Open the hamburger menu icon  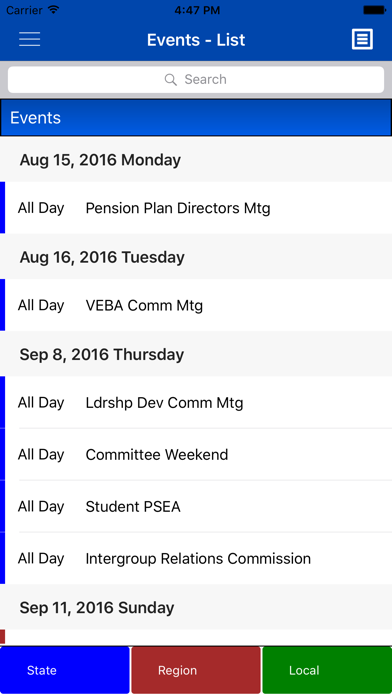coord(29,40)
